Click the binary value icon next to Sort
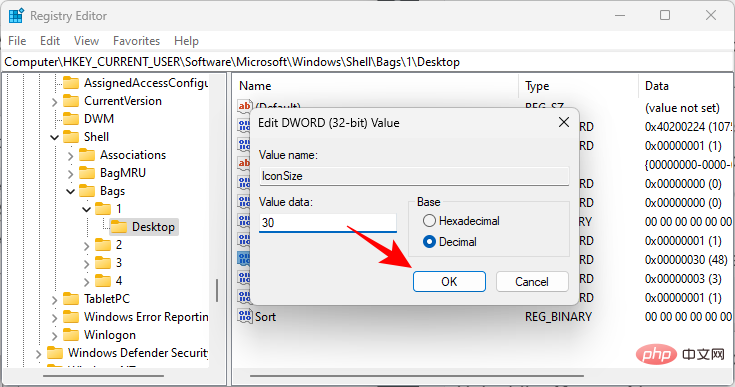The image size is (735, 387). 245,316
